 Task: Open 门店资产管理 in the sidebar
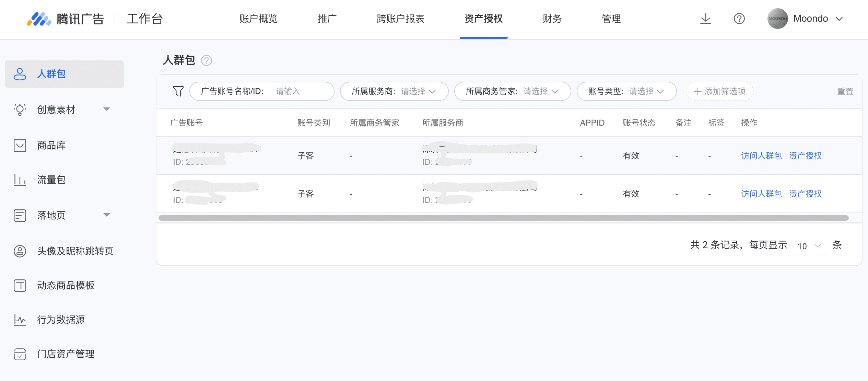(x=66, y=354)
